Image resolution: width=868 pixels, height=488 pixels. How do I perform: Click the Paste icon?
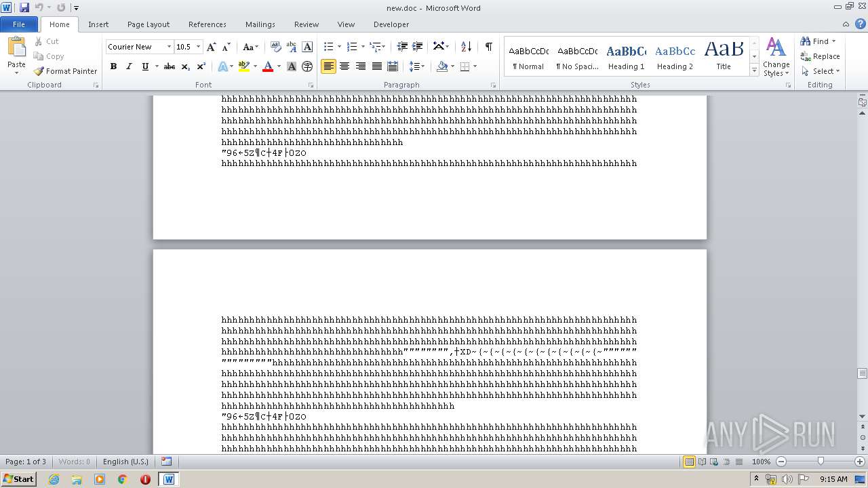pos(16,47)
